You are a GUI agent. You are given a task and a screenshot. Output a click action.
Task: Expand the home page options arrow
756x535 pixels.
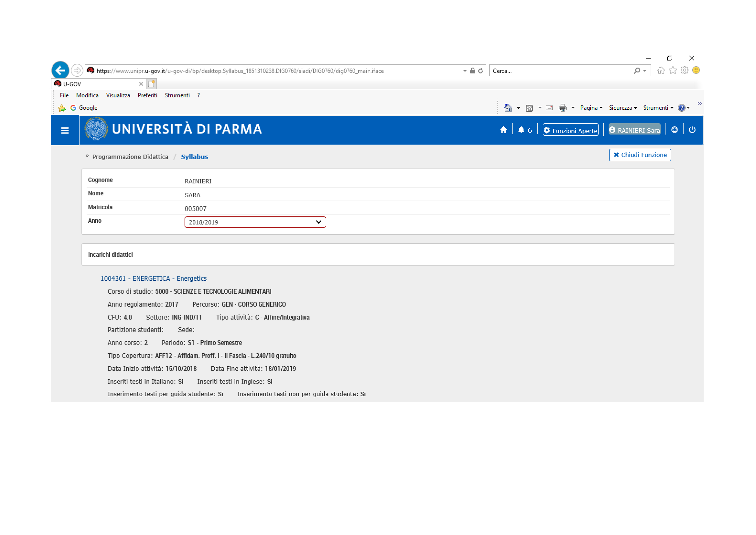(x=518, y=108)
